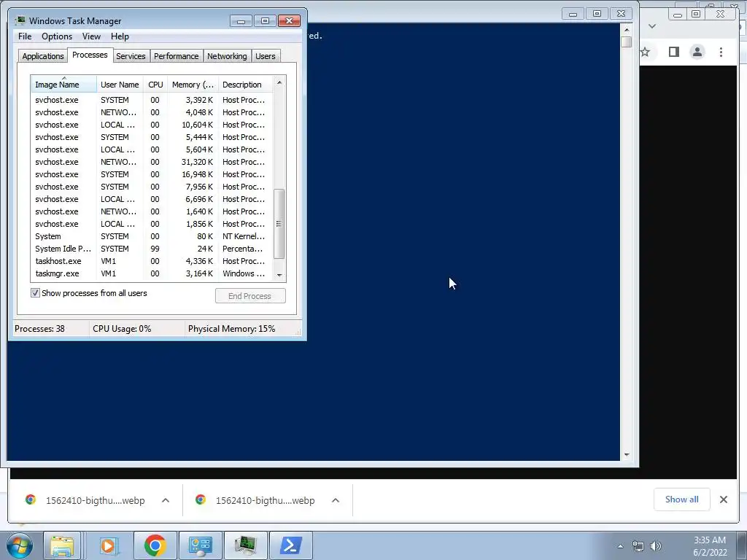Select svchost.exe row using 16,948 K

coord(152,174)
